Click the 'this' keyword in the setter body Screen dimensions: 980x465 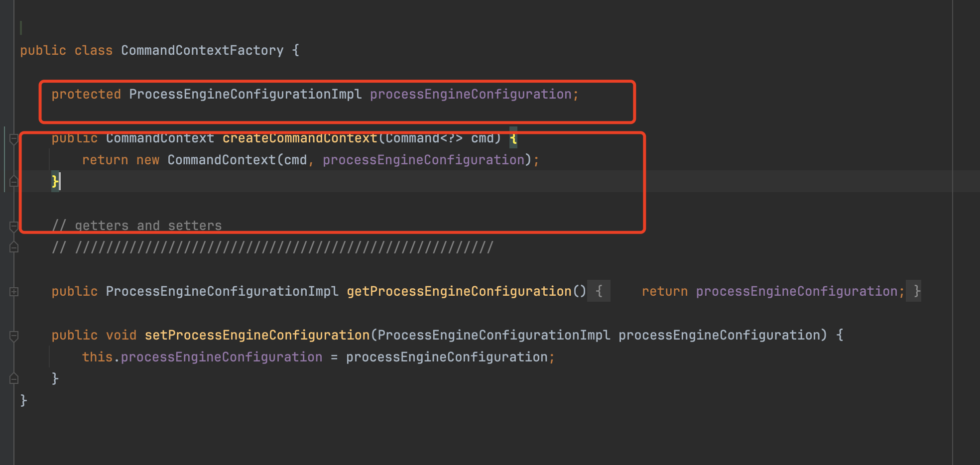coord(97,357)
